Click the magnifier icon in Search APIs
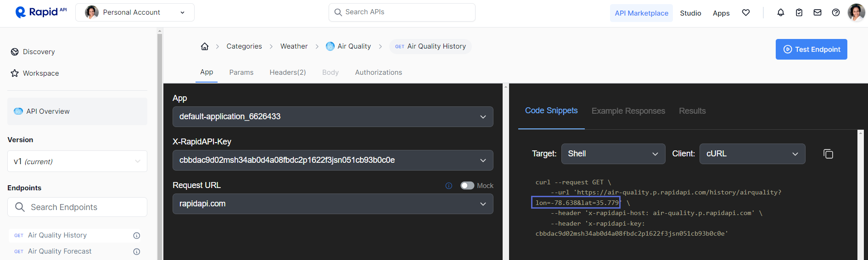868x260 pixels. coord(338,12)
